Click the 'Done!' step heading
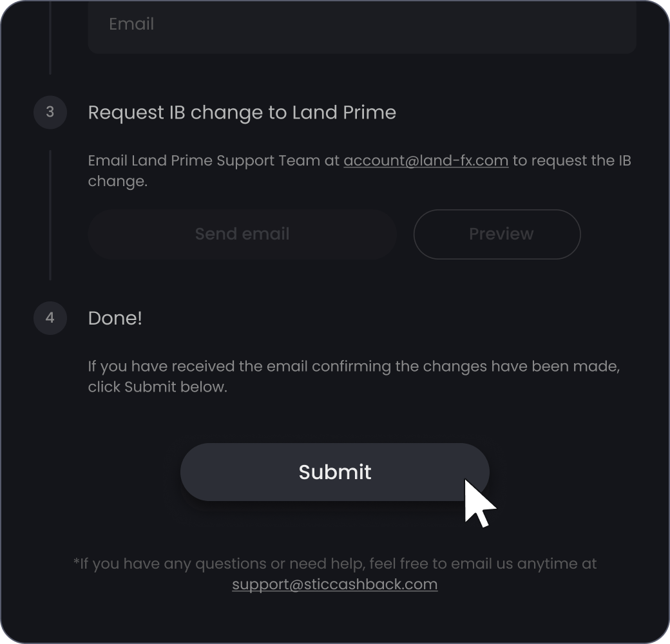 [115, 318]
